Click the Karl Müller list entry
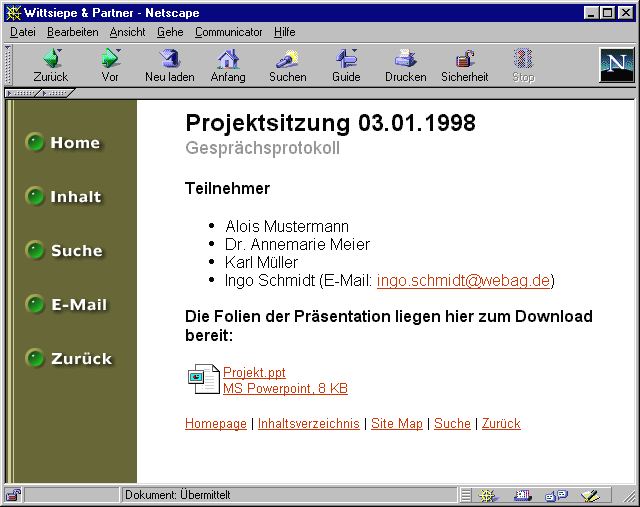This screenshot has height=507, width=640. (261, 262)
